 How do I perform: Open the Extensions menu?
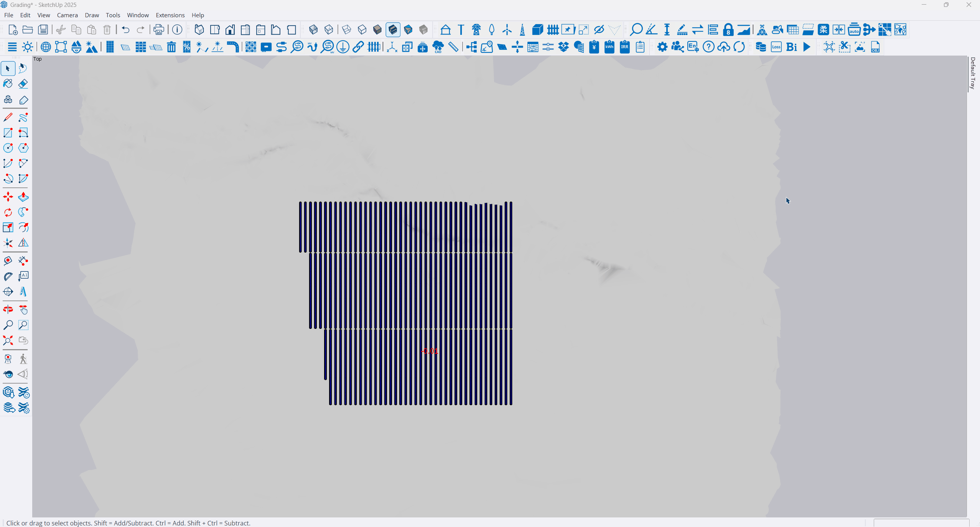tap(170, 15)
